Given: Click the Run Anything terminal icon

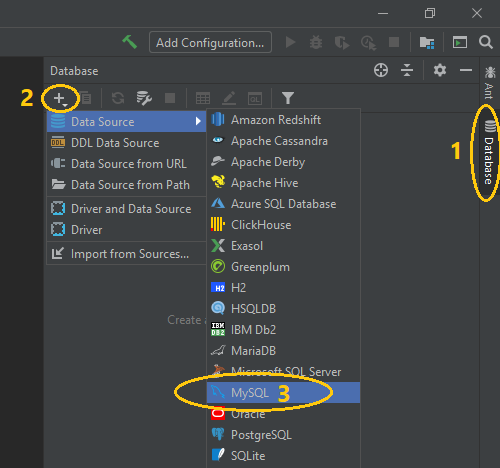Looking at the screenshot, I should [460, 42].
